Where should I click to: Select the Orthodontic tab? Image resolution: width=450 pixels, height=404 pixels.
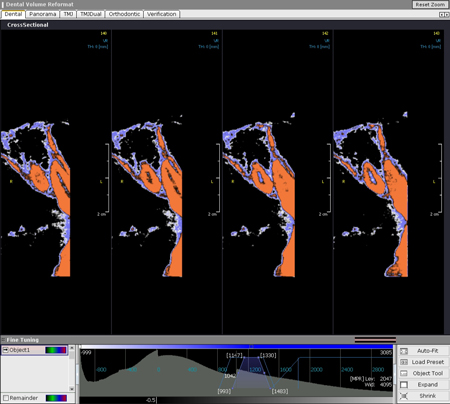coord(124,14)
